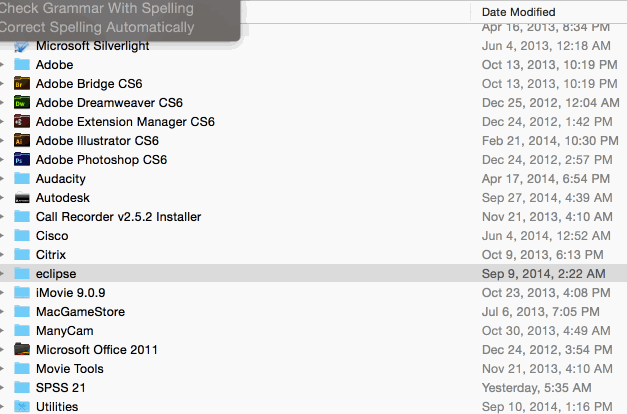Viewport: 627px width, 414px height.
Task: Select the Adobe Bridge CS6 folder icon
Action: (22, 84)
